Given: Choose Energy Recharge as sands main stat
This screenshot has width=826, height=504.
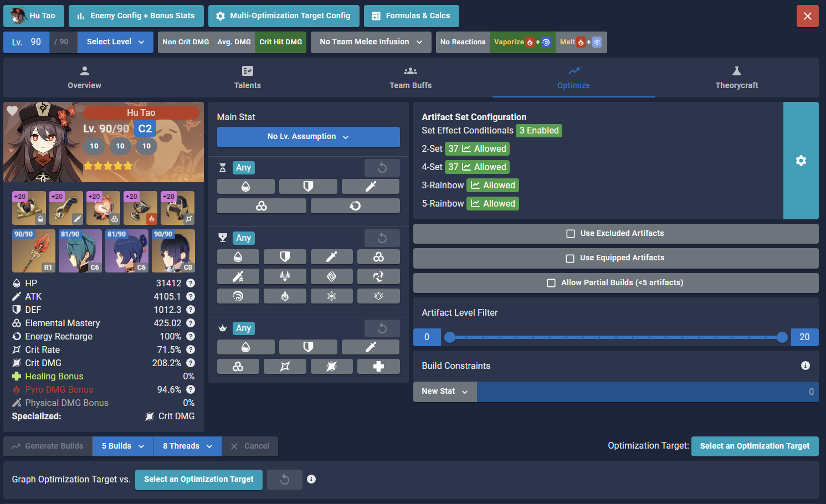Looking at the screenshot, I should [x=355, y=205].
